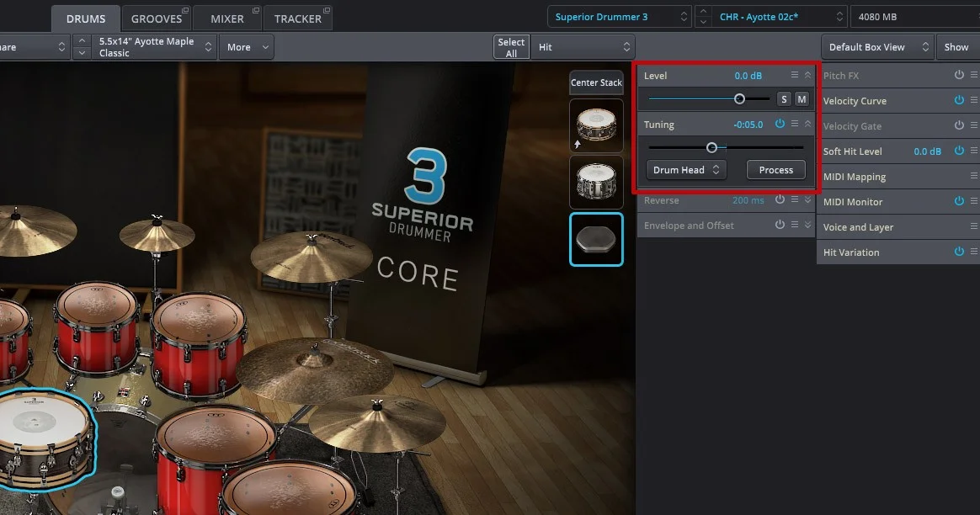This screenshot has height=515, width=980.
Task: Select the second snare stack thumbnail
Action: pos(596,182)
